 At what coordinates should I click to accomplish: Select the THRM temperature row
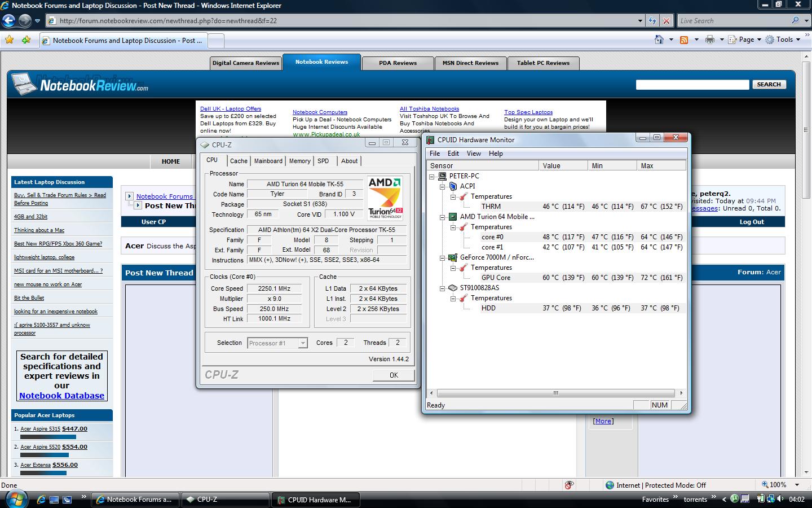(557, 207)
